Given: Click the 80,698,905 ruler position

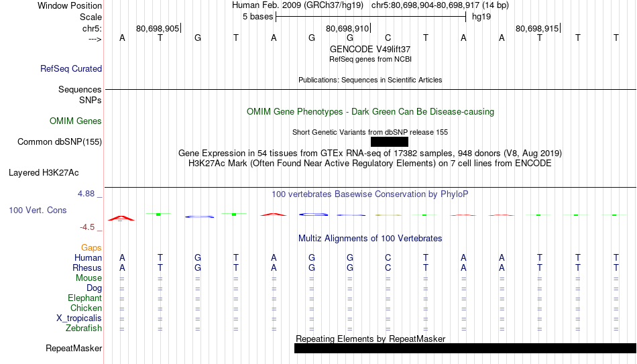Looking at the screenshot, I should click(x=158, y=28).
